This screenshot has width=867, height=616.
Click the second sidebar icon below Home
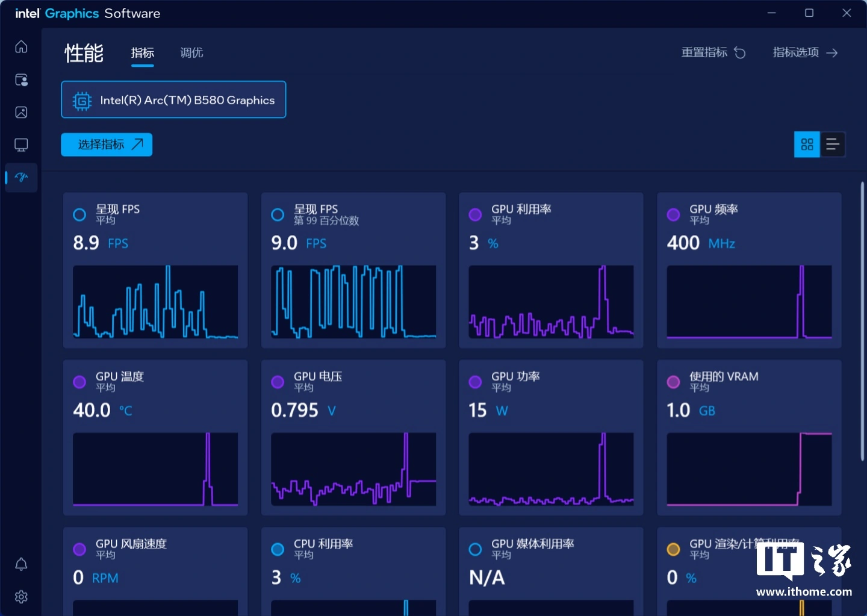21,80
